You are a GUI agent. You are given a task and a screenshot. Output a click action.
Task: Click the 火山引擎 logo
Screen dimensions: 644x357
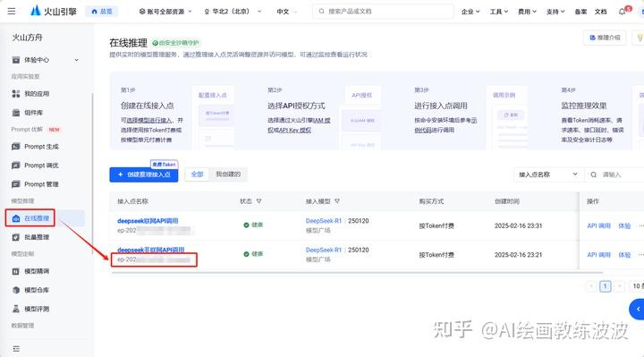54,11
